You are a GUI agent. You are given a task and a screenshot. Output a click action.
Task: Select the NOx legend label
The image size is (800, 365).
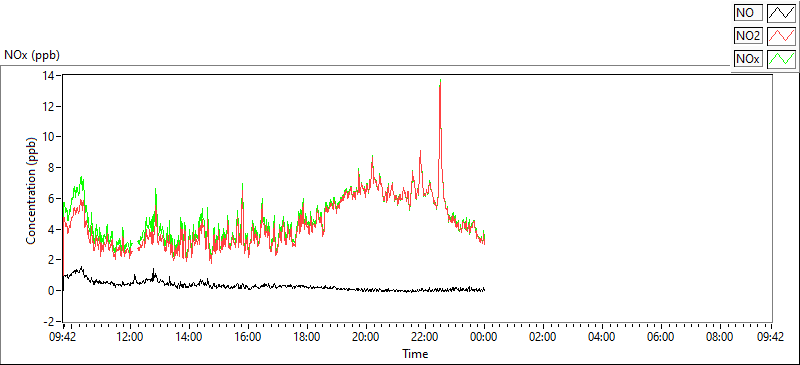pyautogui.click(x=748, y=59)
